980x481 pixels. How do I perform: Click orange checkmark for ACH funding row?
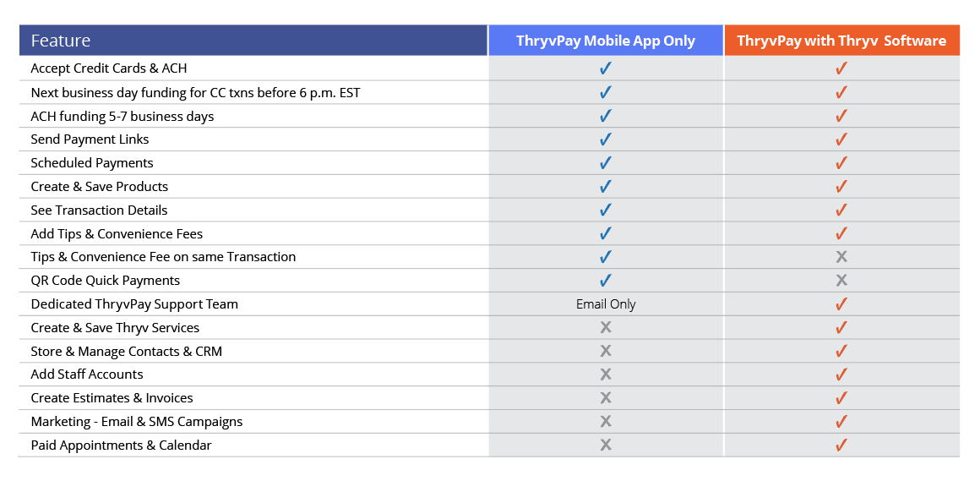coord(841,116)
